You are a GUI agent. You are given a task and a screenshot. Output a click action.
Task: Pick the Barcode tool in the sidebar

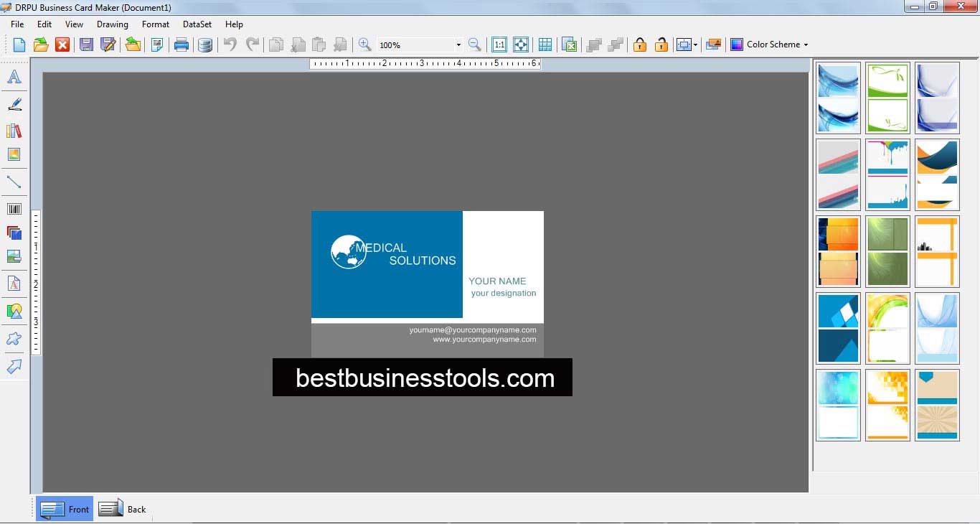coord(14,208)
